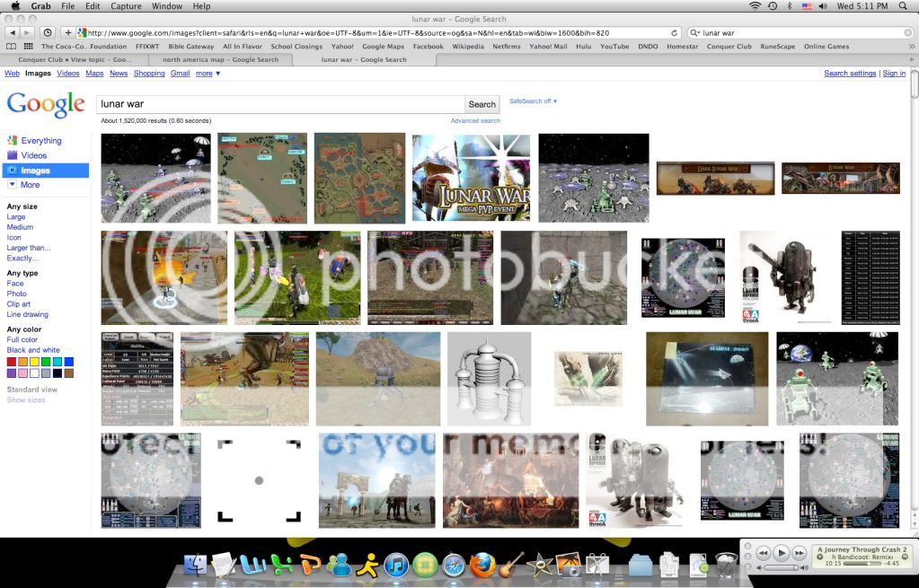Image resolution: width=919 pixels, height=588 pixels.
Task: Open the bookmarks book icon
Action: [11, 47]
